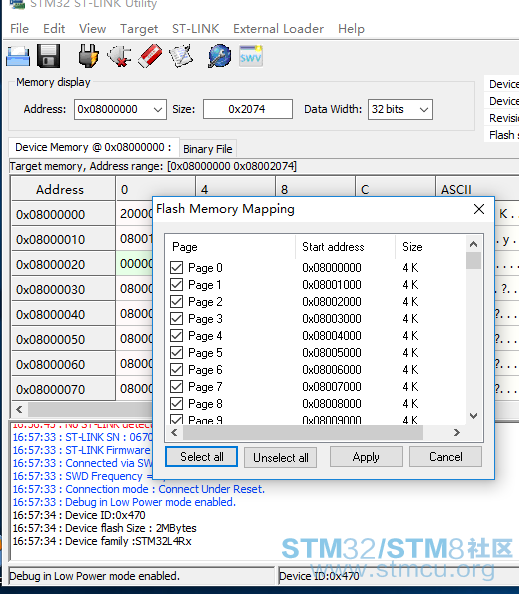Image resolution: width=519 pixels, height=594 pixels.
Task: Switch to the Binary File tab
Action: 208,149
